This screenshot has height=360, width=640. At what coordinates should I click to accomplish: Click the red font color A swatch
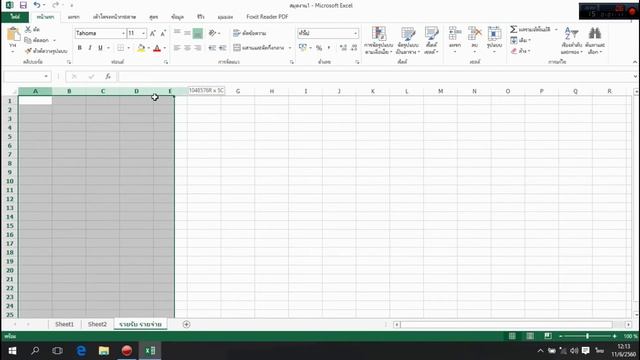(157, 48)
